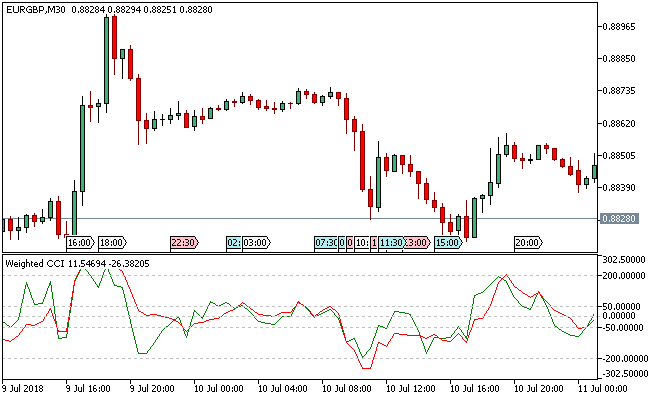Screen dimensions: 650x400
Task: Open the blue 11:30 event marker
Action: [x=391, y=242]
